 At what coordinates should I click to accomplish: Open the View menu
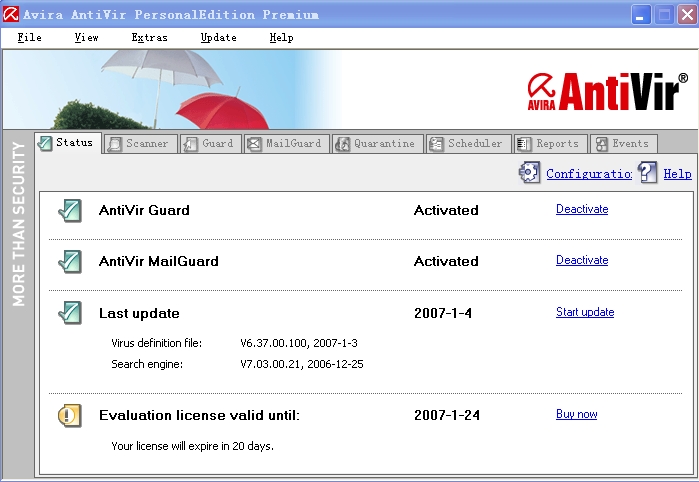click(86, 37)
